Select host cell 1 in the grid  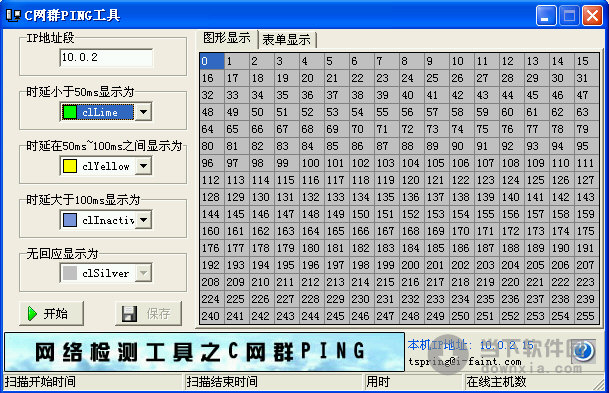pos(237,61)
